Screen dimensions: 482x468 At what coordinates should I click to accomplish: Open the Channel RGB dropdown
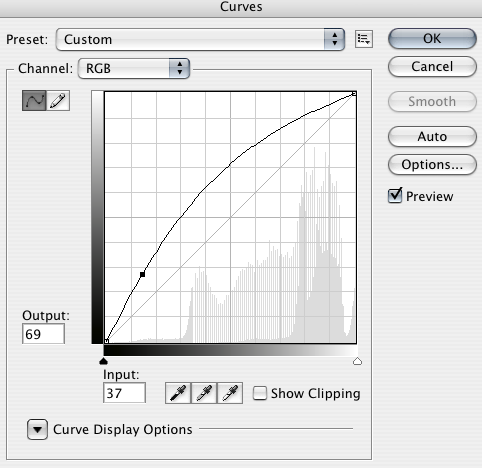[134, 68]
